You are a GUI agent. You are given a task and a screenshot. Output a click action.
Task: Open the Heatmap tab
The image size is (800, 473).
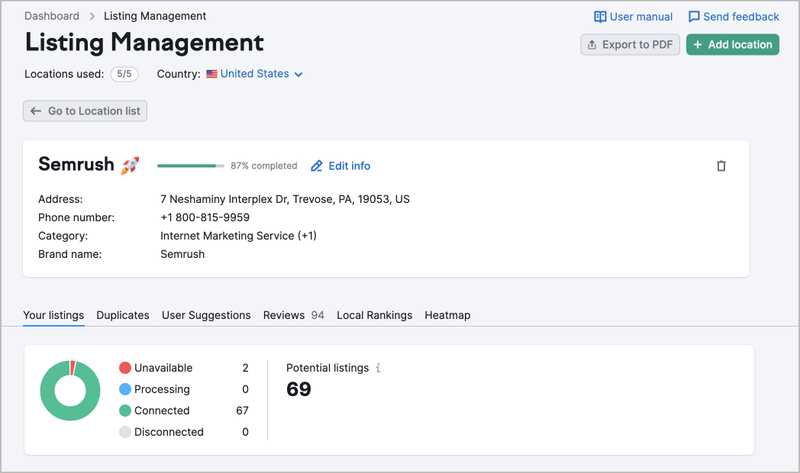pyautogui.click(x=447, y=315)
